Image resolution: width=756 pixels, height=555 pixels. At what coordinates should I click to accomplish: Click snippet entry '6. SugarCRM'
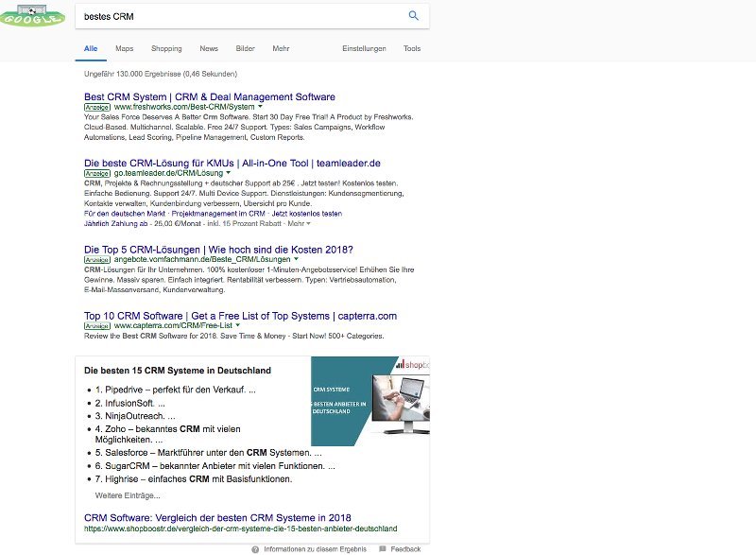215,466
